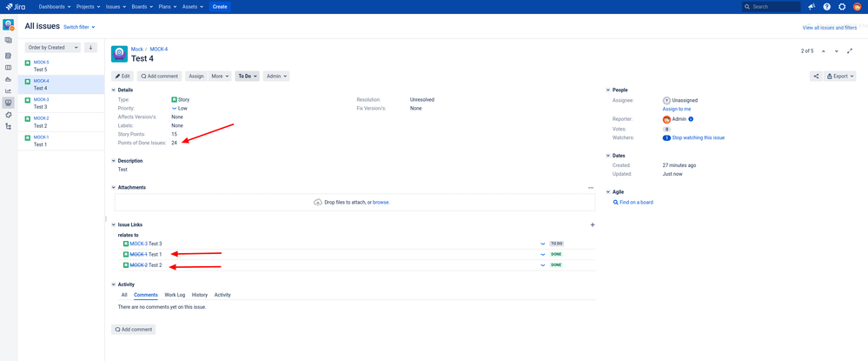Open the Dashboards menu
Viewport: 868px width, 361px height.
pyautogui.click(x=55, y=7)
